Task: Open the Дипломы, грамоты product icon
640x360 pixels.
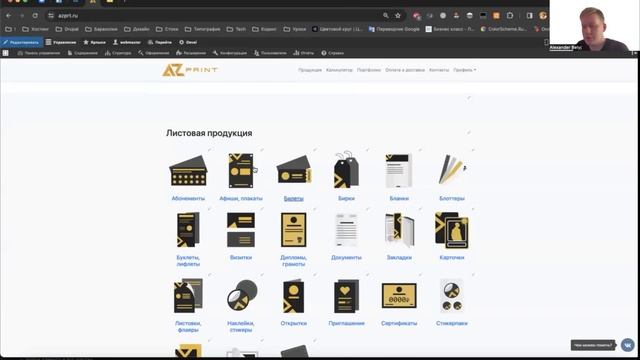Action: [x=293, y=230]
